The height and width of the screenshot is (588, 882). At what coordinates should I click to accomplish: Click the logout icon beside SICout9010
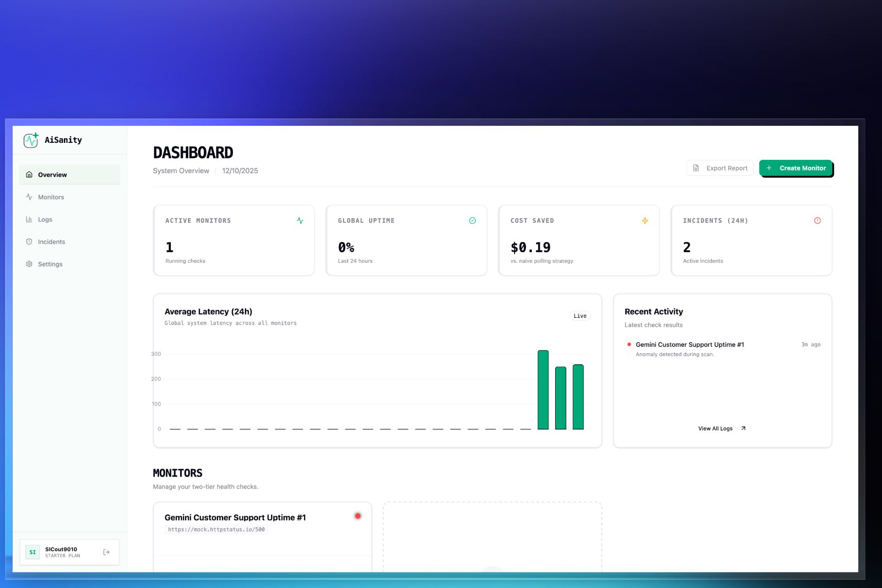click(107, 552)
